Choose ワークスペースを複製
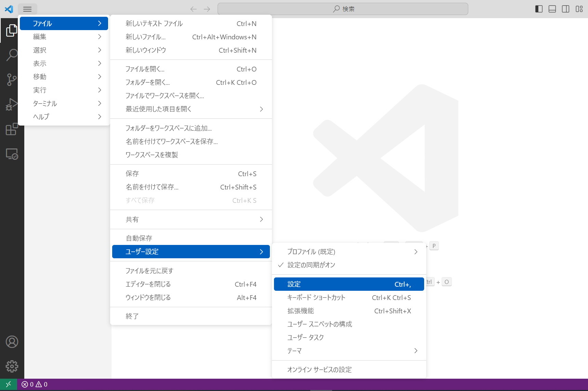Image resolution: width=588 pixels, height=391 pixels. click(191, 155)
